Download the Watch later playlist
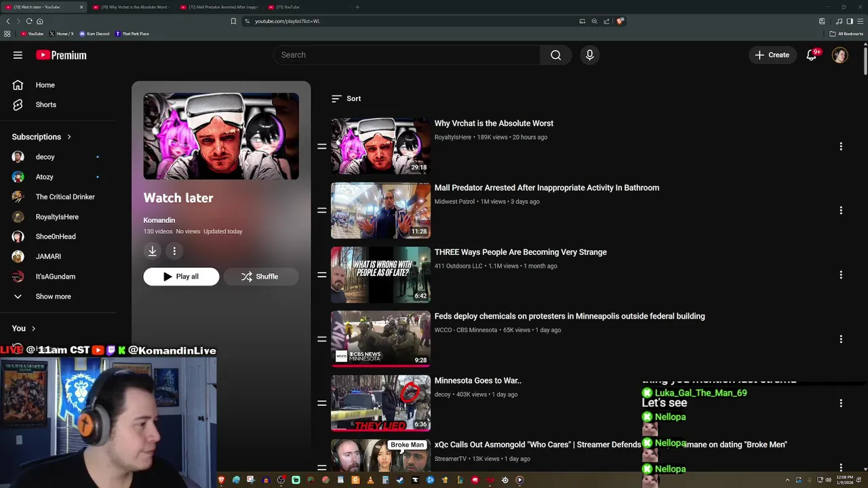 [153, 251]
